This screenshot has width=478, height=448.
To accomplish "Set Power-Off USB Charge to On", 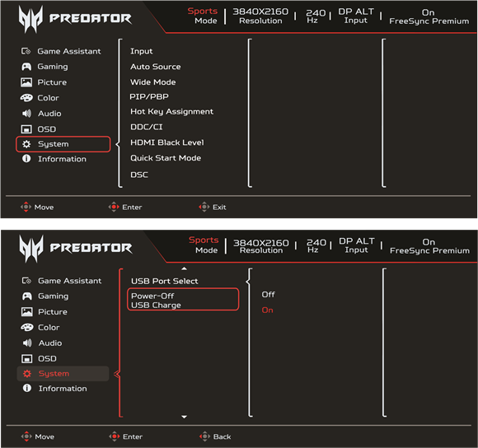I will [267, 310].
